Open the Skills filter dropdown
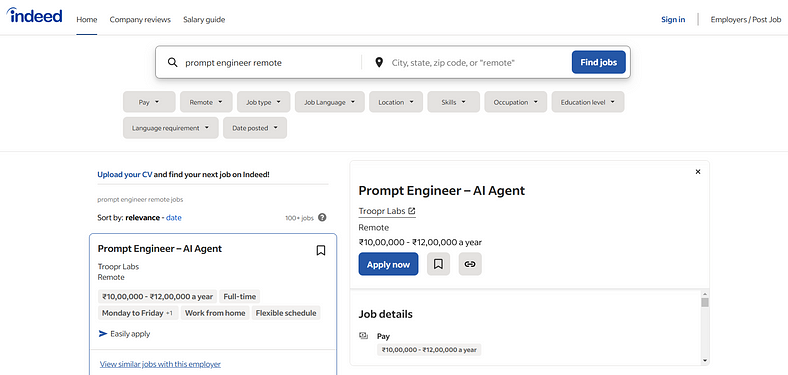Viewport: 788px width, 375px height. point(454,102)
